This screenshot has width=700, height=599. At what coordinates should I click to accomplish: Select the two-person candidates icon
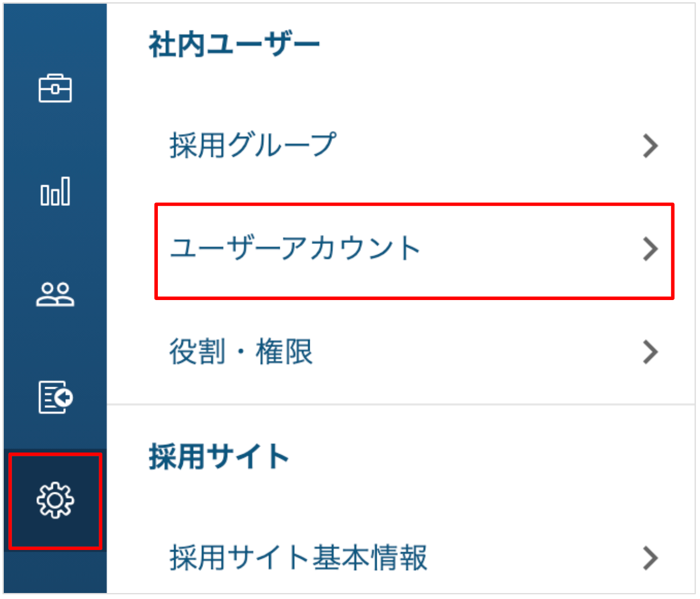coord(55,294)
